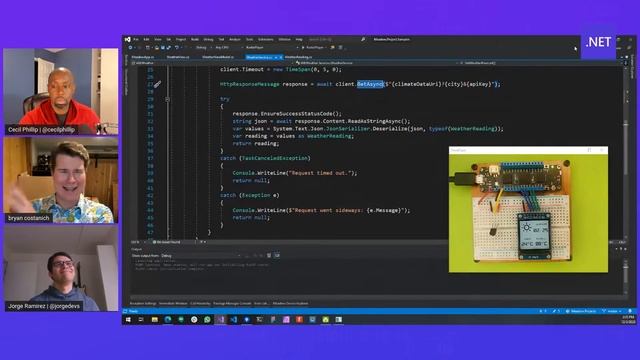The image size is (640, 360).
Task: Click the Ready status bar text
Action: coord(133,311)
